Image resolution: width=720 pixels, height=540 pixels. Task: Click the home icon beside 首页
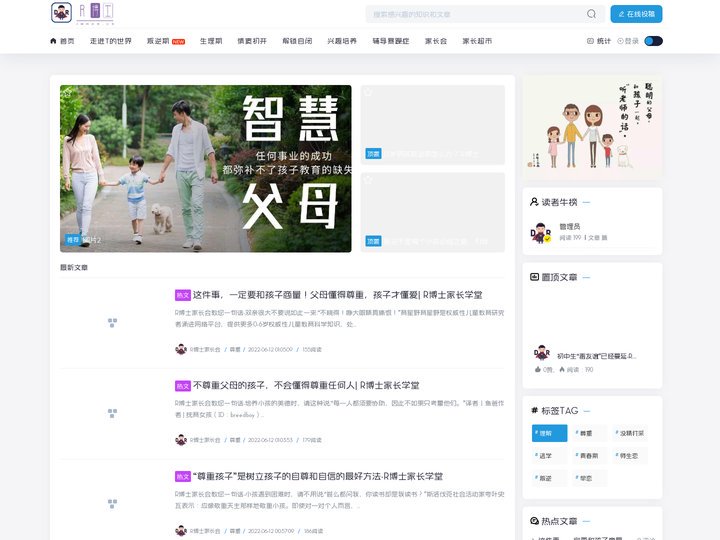(x=53, y=41)
